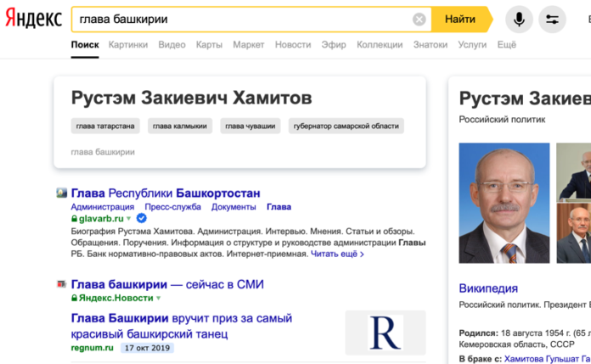This screenshot has height=364, width=591.
Task: Expand the Ещё menu
Action: coord(507,45)
